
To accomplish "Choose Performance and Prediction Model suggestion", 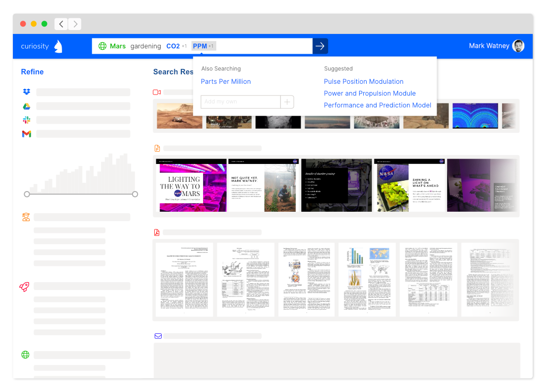I will (x=377, y=105).
